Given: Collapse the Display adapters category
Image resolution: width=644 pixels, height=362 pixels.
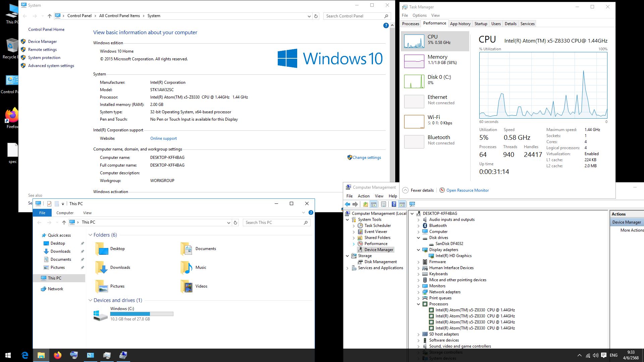Looking at the screenshot, I should (x=418, y=250).
